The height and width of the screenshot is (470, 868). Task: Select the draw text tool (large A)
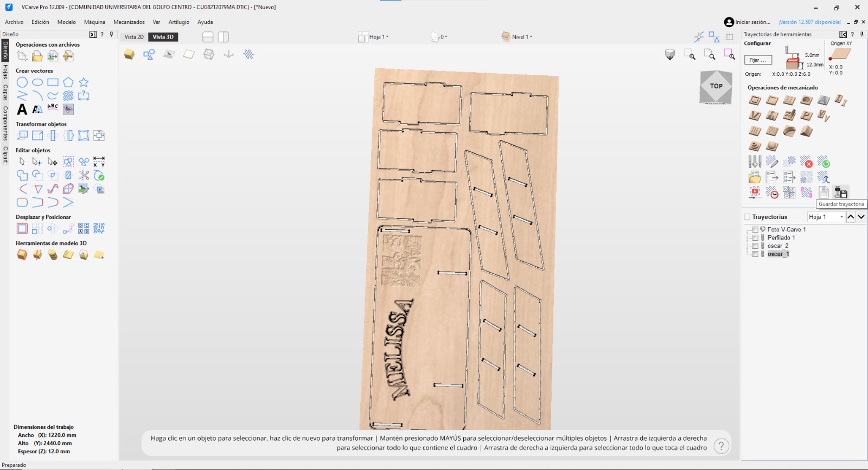tap(22, 109)
